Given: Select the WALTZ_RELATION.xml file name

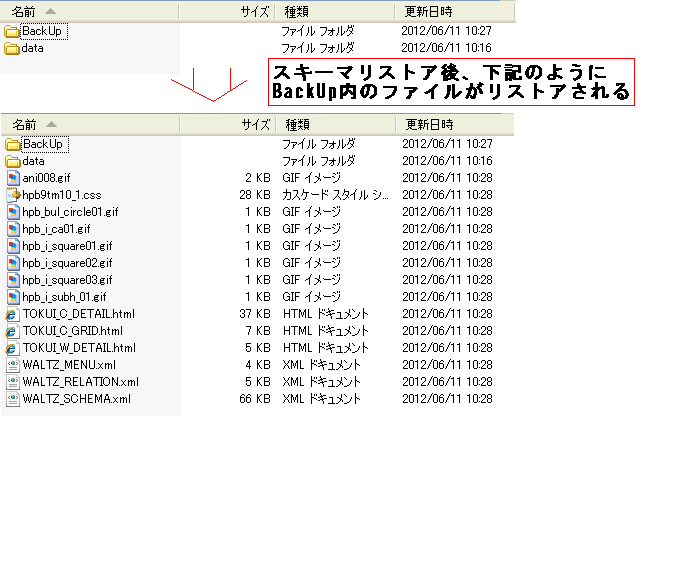Looking at the screenshot, I should click(80, 382).
